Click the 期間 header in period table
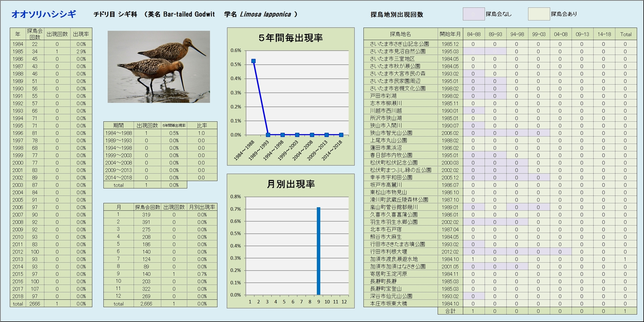Image resolution: width=644 pixels, height=322 pixels. pyautogui.click(x=118, y=126)
